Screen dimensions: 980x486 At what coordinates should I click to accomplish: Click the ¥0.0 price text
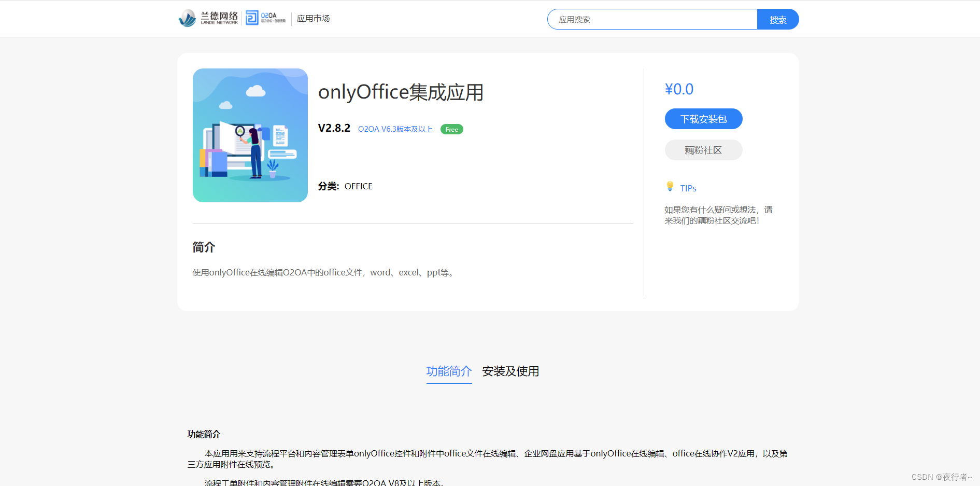[x=679, y=89]
